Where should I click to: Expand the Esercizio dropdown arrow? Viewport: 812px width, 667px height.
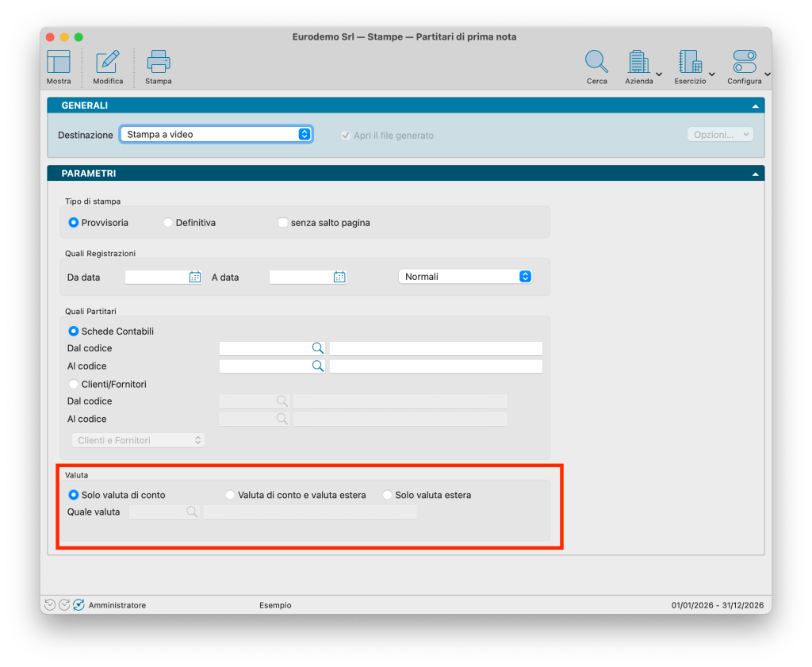point(712,75)
